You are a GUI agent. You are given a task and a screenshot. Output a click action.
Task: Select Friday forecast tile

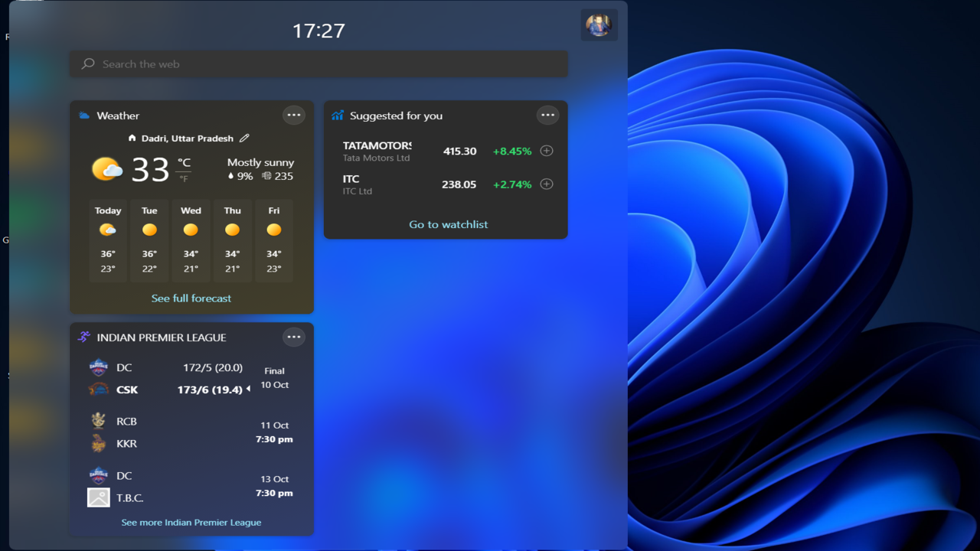[x=273, y=240]
